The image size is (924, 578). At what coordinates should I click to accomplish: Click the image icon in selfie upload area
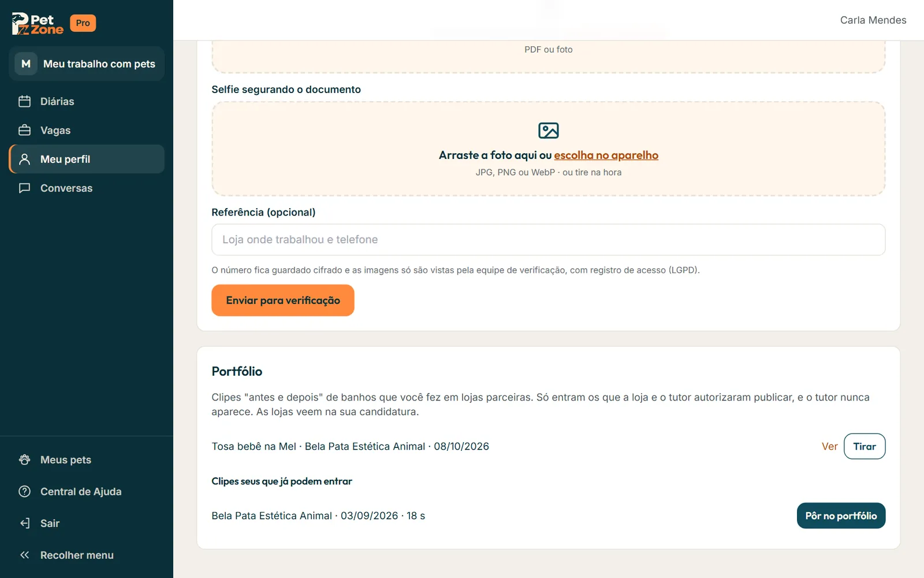(549, 130)
